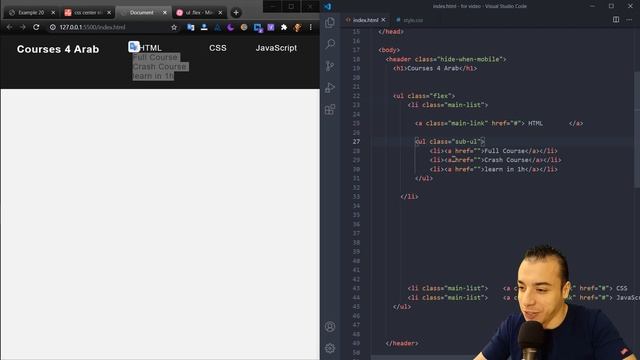Click the ul class="flex" code line
Viewport: 640px width, 360px height.
[424, 96]
